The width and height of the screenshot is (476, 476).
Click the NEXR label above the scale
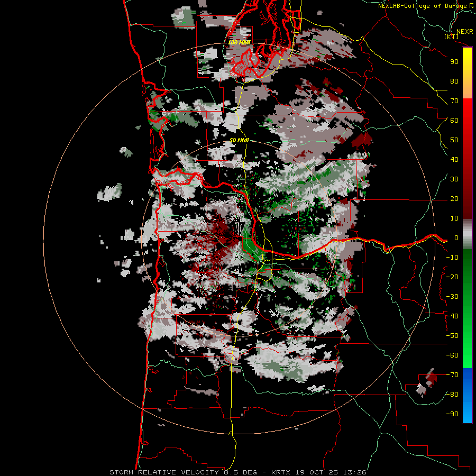[x=464, y=32]
